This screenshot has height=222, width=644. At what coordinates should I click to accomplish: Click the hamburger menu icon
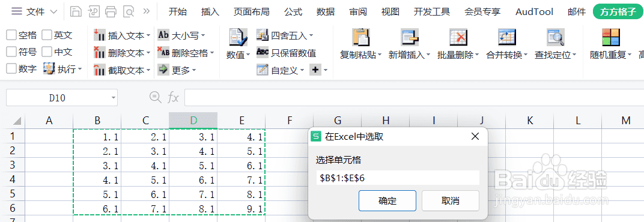pyautogui.click(x=16, y=12)
